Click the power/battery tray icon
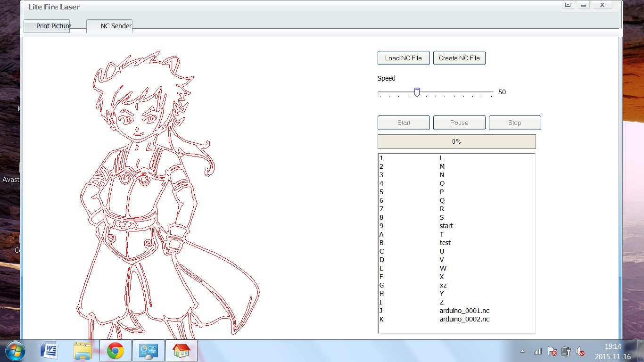Image resolution: width=644 pixels, height=362 pixels. [566, 351]
